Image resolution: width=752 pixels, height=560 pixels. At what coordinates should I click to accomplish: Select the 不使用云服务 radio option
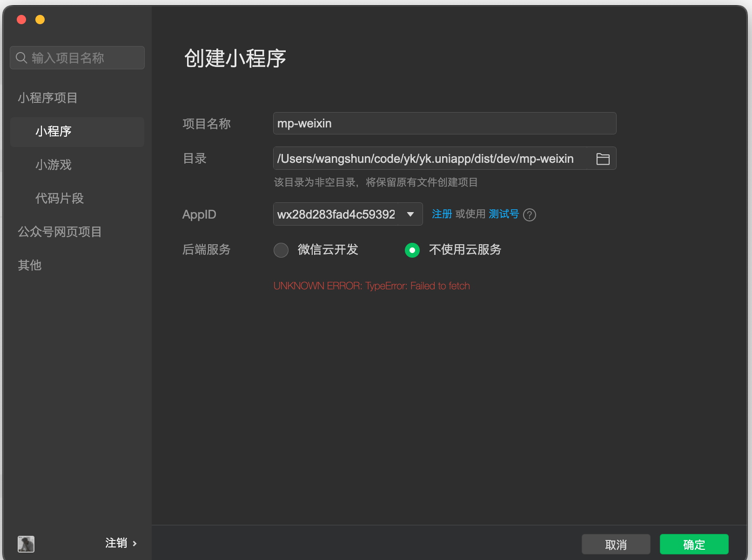412,250
